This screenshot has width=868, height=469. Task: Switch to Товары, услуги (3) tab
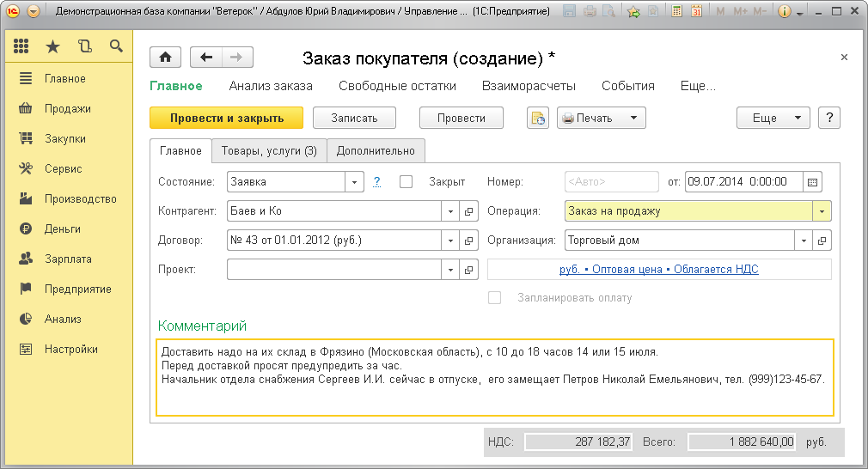tap(269, 150)
